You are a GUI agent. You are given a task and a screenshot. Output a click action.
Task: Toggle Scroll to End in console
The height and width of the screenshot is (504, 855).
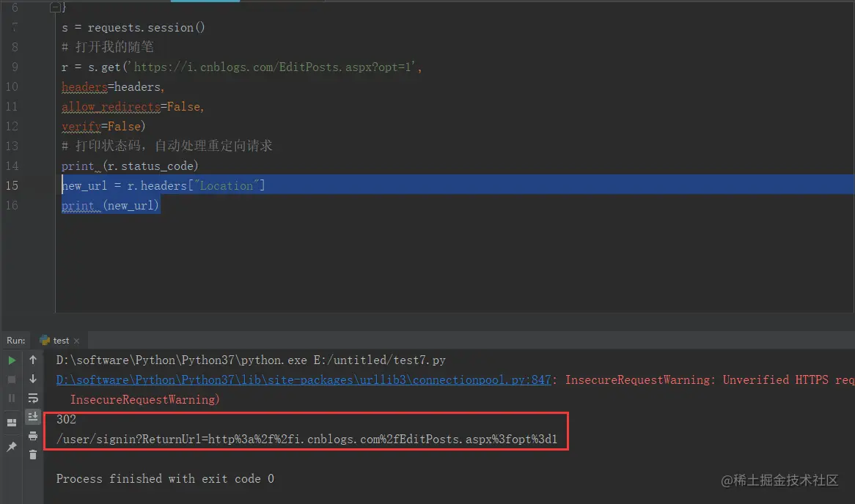33,417
